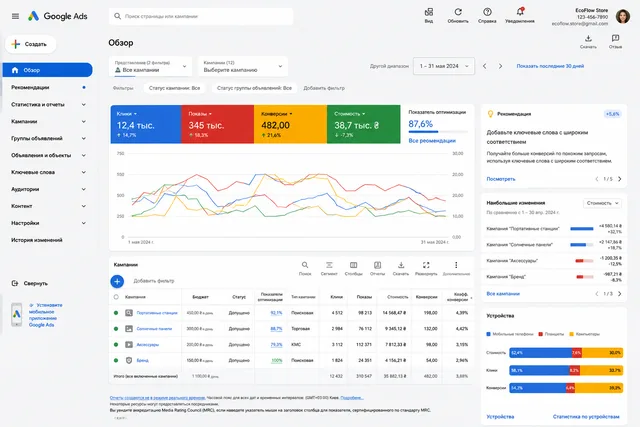Open the Представление Все кампании dropdown
The width and height of the screenshot is (640, 427).
(x=151, y=67)
